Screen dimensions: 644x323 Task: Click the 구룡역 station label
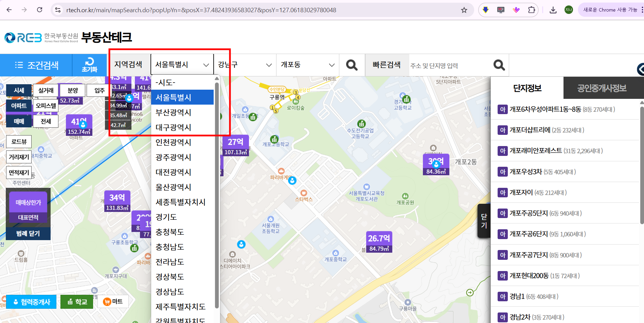pyautogui.click(x=277, y=97)
